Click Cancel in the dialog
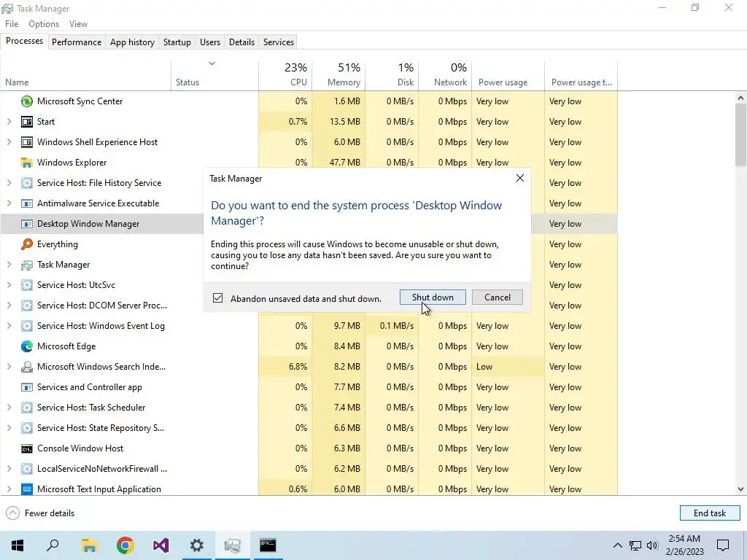 [498, 297]
